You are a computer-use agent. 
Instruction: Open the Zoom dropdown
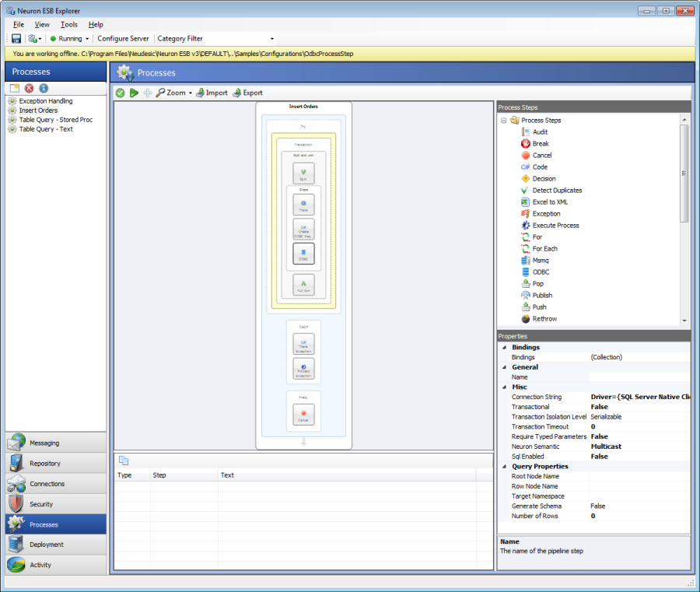[174, 93]
